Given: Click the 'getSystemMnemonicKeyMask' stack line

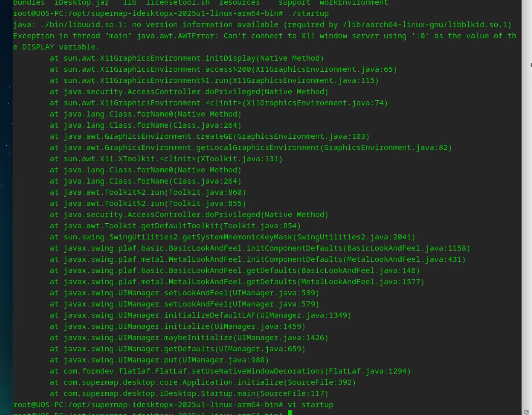Looking at the screenshot, I should click(232, 237).
